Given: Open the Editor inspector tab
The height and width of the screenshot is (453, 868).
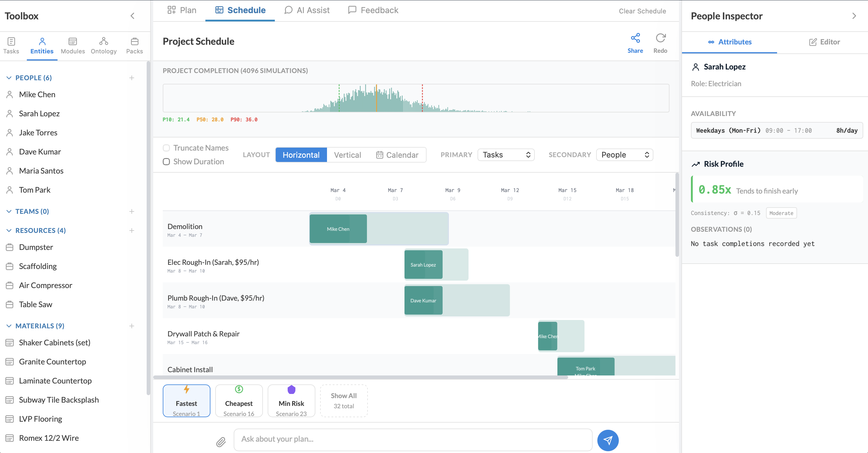Looking at the screenshot, I should click(824, 42).
